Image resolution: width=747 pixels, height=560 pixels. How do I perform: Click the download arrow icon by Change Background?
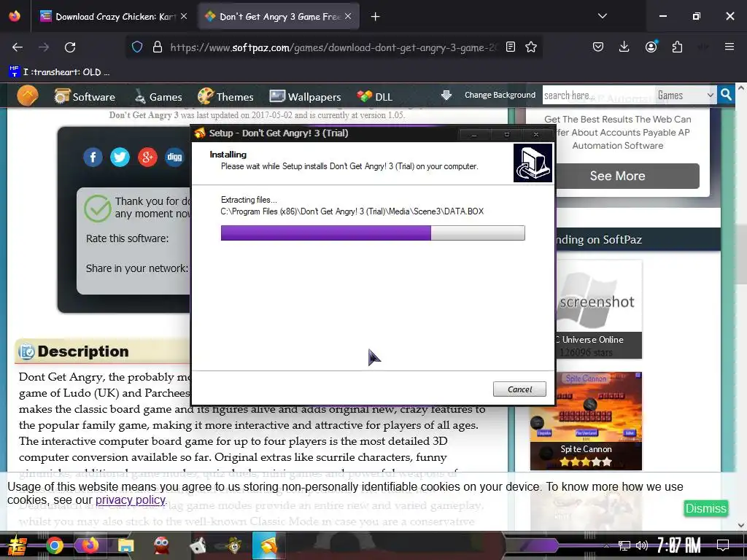[446, 96]
